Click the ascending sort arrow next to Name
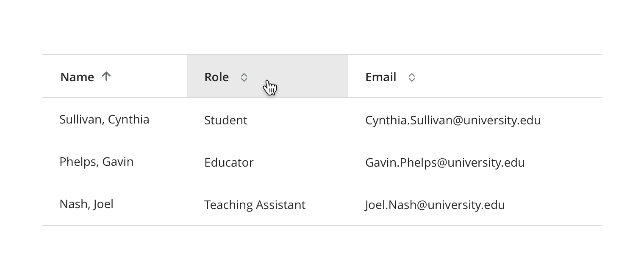This screenshot has width=644, height=280. pos(106,76)
